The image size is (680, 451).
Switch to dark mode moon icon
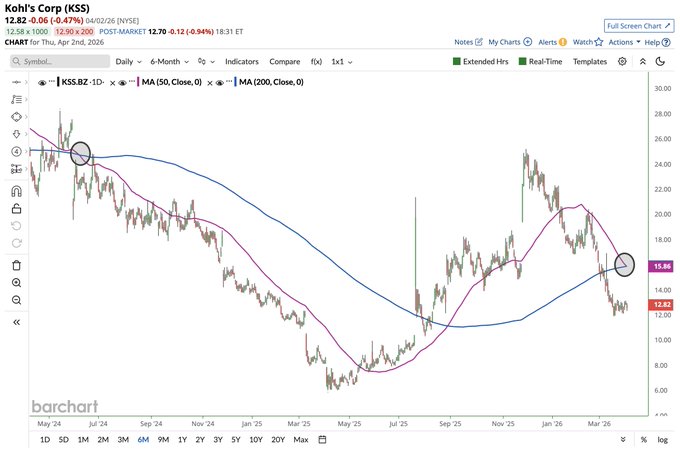[x=660, y=61]
